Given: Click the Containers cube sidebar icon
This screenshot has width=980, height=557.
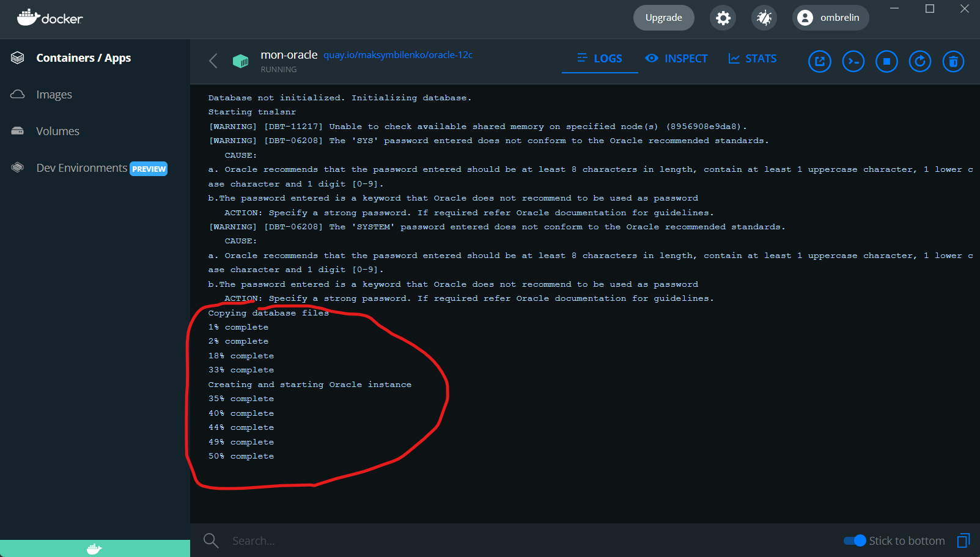Looking at the screenshot, I should pyautogui.click(x=18, y=58).
